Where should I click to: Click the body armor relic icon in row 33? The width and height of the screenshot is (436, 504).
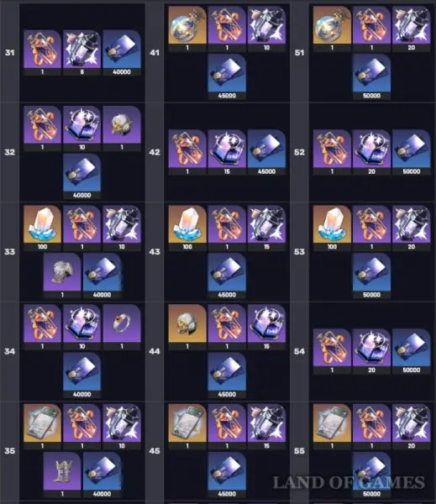(x=62, y=272)
